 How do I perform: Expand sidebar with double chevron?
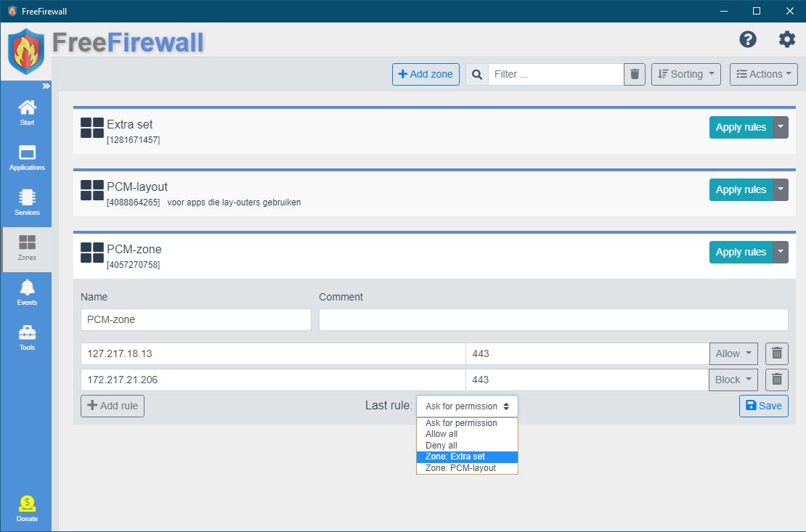pos(46,86)
